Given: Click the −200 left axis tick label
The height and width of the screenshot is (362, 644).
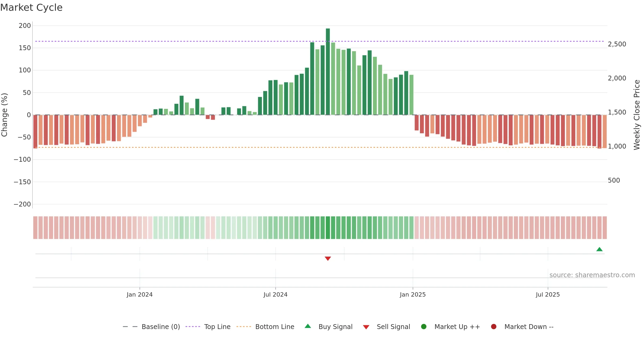Looking at the screenshot, I should (22, 204).
